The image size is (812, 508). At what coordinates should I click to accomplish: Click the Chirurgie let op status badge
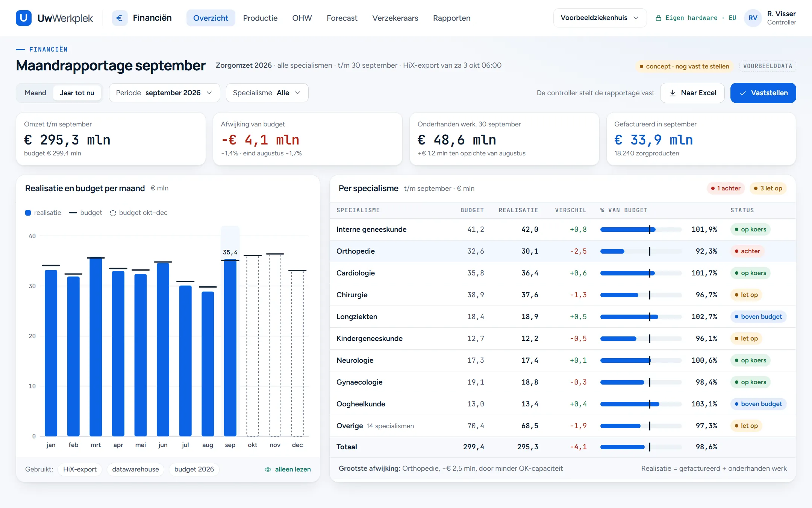coord(746,295)
